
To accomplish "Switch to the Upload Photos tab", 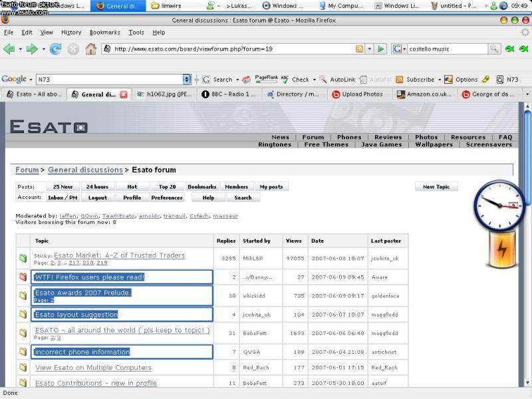I will click(357, 94).
